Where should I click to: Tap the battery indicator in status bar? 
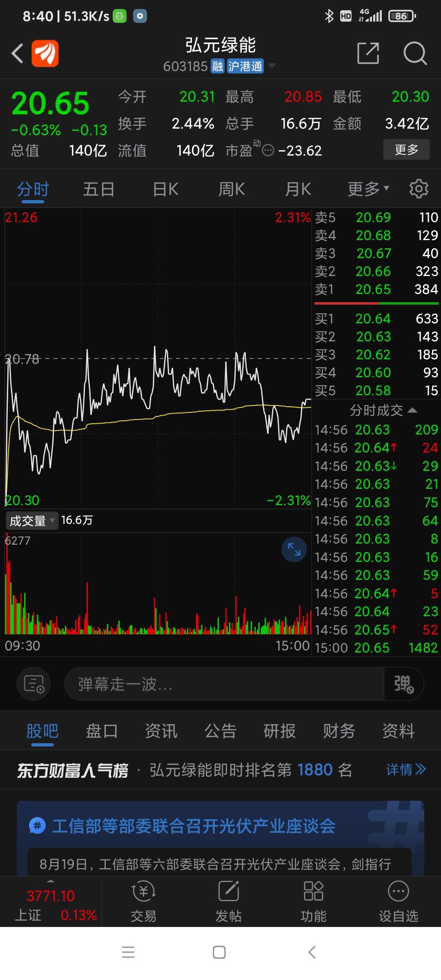402,16
